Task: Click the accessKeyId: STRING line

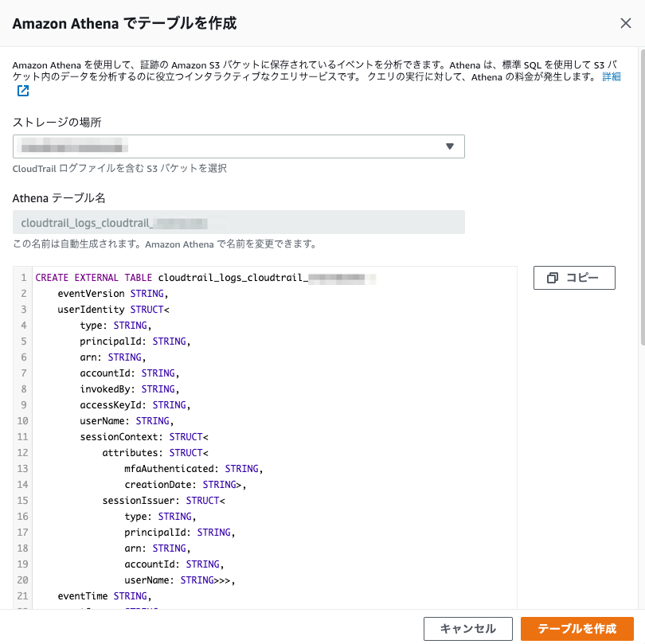Action: tap(135, 405)
